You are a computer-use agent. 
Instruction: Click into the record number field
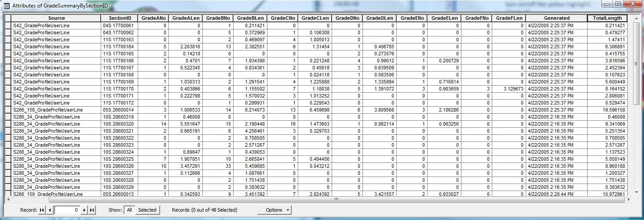[67, 210]
